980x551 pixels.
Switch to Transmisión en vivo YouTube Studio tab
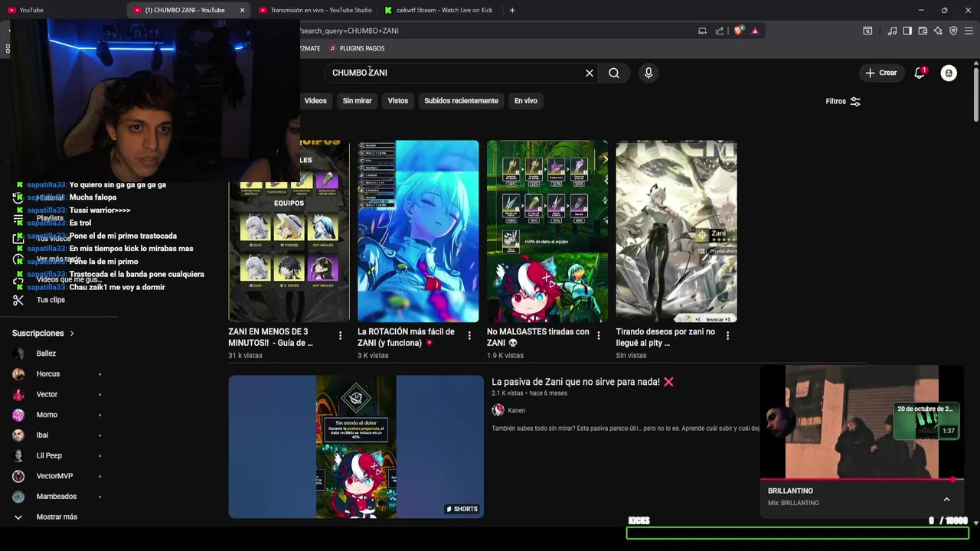[x=318, y=10]
